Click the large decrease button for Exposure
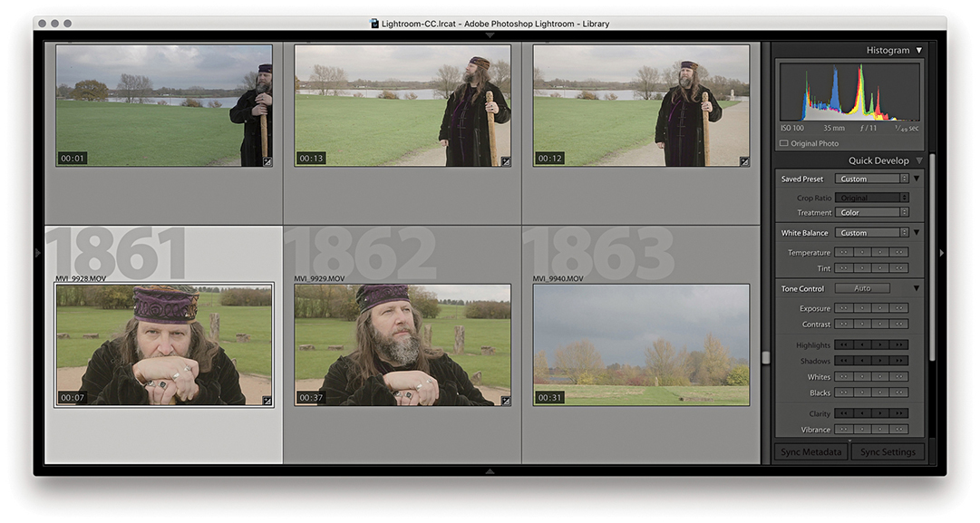Screen dimensions: 980x523 pyautogui.click(x=844, y=308)
